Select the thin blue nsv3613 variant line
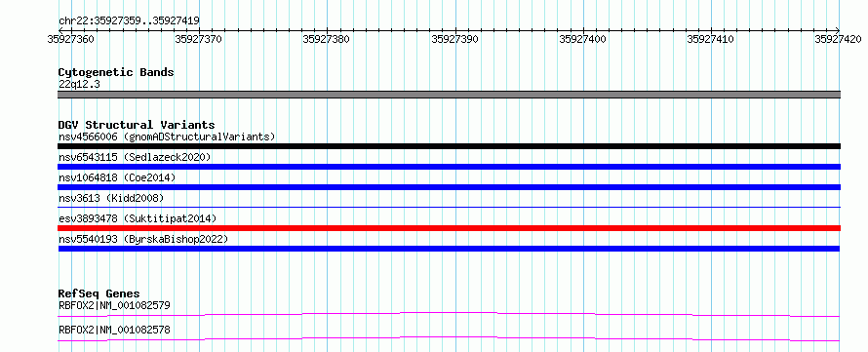Screen dimensions: 868x352 [x=450, y=207]
